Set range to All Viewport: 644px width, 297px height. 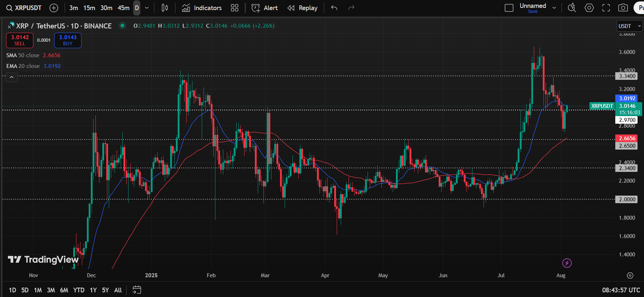118,290
